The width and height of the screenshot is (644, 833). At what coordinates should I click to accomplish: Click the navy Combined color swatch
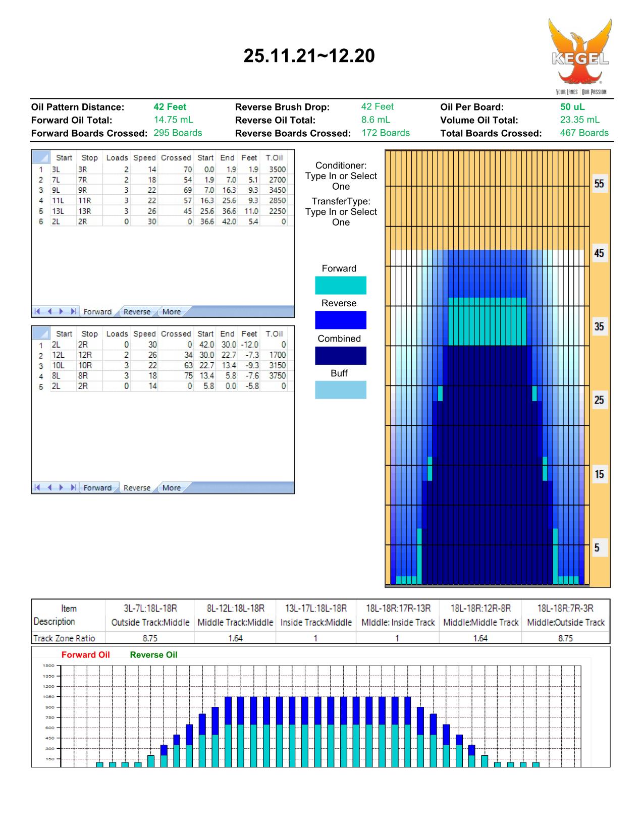coord(341,356)
